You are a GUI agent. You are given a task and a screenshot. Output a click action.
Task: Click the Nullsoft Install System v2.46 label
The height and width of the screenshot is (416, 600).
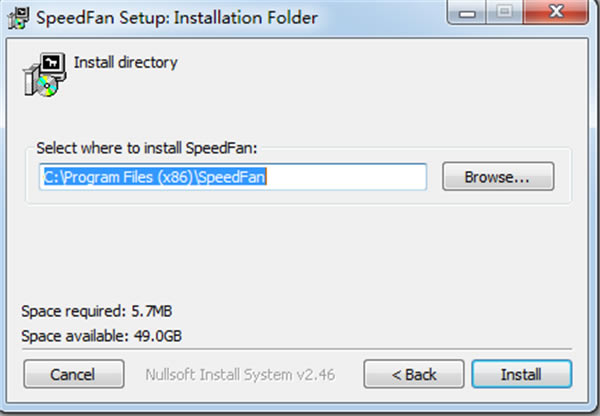240,374
